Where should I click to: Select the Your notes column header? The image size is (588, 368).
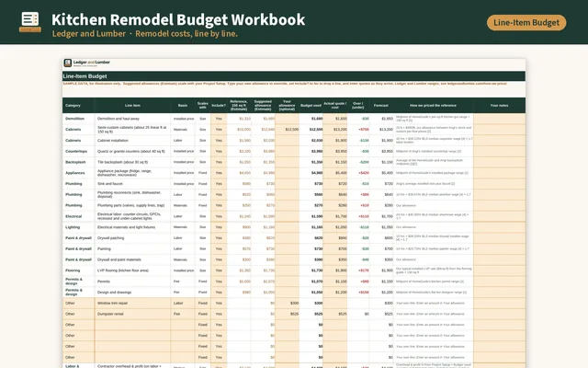499,106
